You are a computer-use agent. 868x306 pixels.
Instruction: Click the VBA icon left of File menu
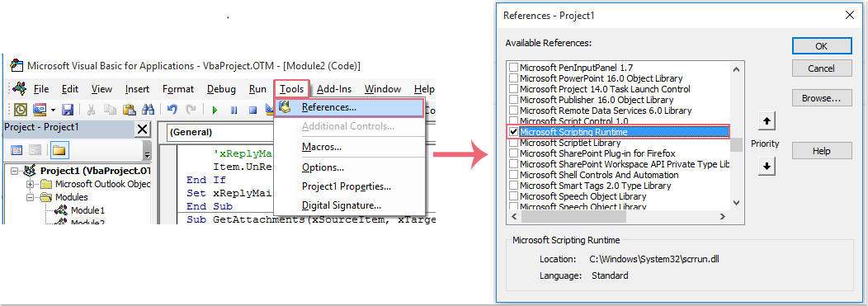[x=19, y=88]
